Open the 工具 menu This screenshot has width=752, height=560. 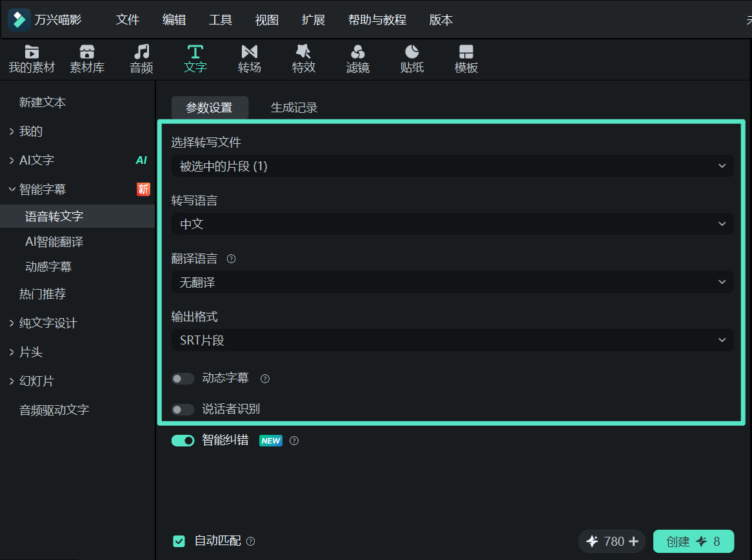221,19
